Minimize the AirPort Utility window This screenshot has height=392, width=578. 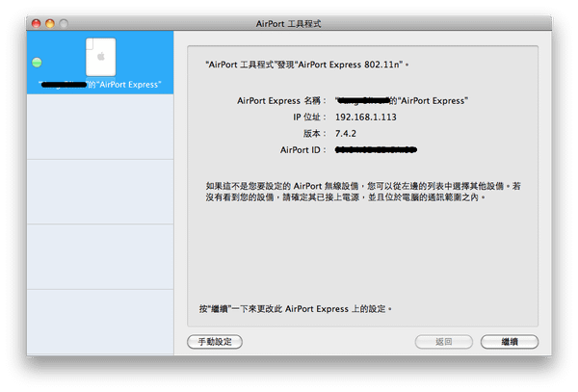pos(50,23)
